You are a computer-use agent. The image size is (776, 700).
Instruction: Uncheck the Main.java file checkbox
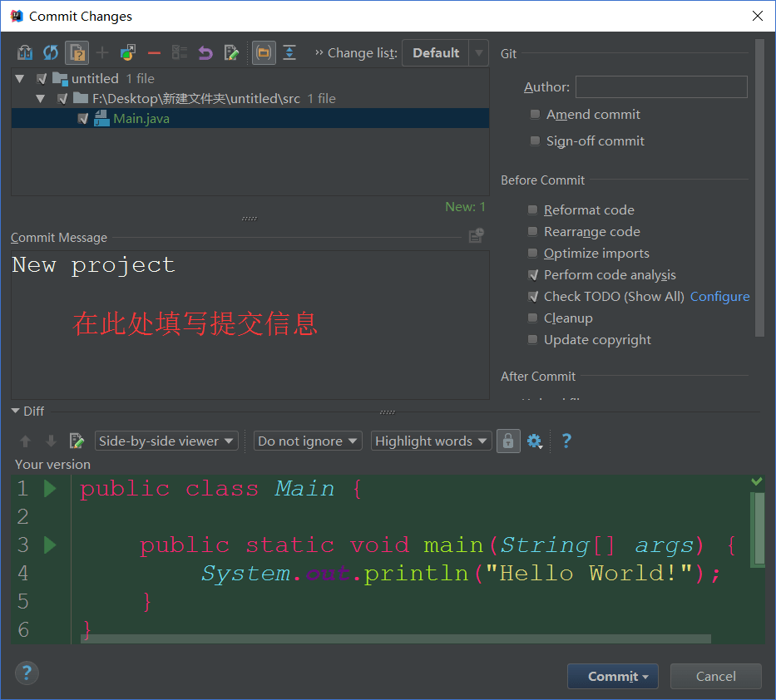[x=82, y=119]
